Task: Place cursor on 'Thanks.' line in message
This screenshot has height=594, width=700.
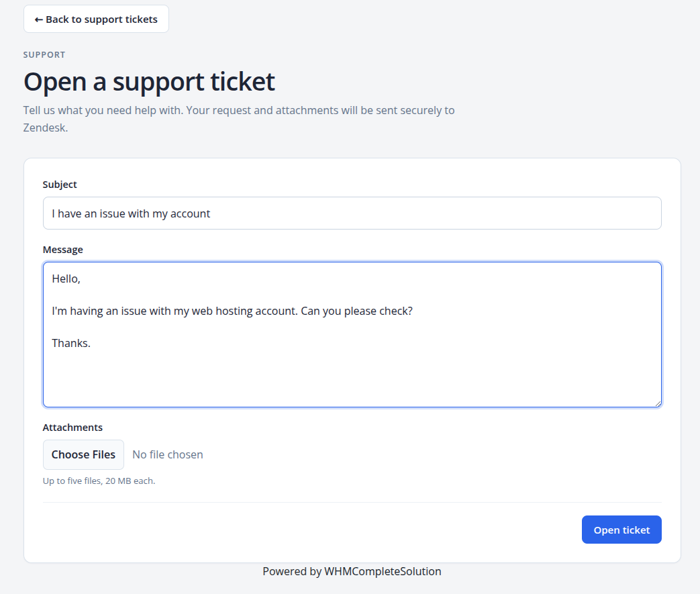Action: point(71,343)
